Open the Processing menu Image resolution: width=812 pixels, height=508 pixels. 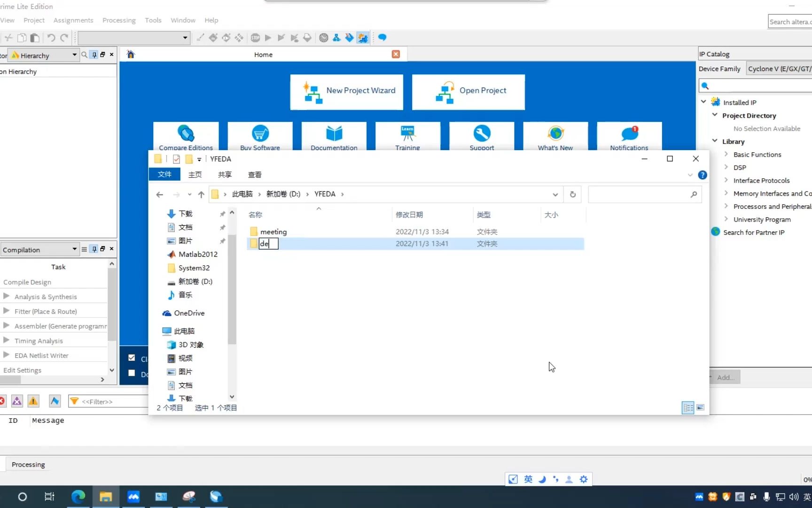(119, 20)
